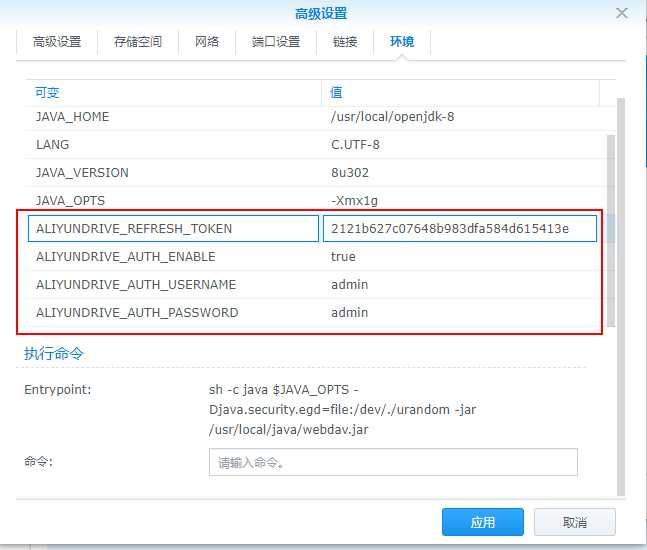This screenshot has width=647, height=550.
Task: Select the JAVA_HOME variable name
Action: (73, 117)
